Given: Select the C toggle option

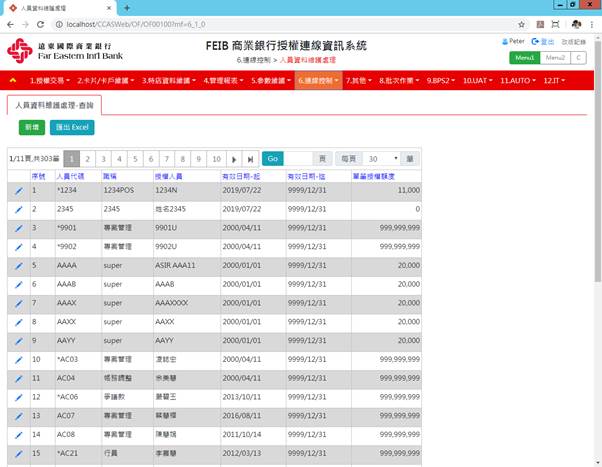Looking at the screenshot, I should [579, 58].
